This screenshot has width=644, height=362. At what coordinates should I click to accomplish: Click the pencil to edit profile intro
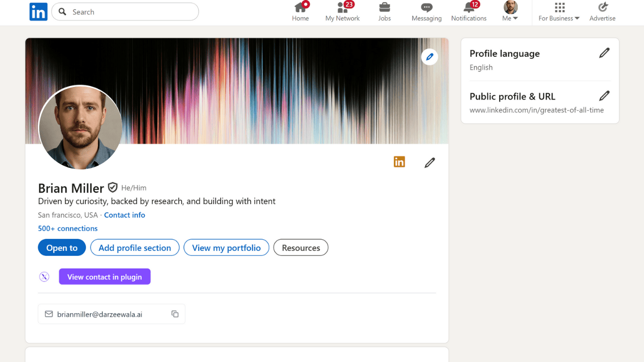[x=430, y=162]
